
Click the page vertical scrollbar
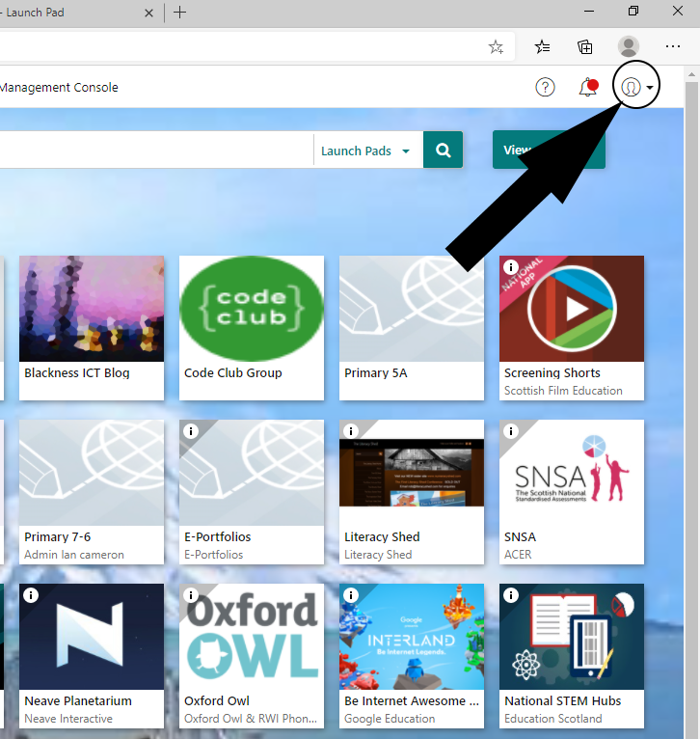[691, 410]
